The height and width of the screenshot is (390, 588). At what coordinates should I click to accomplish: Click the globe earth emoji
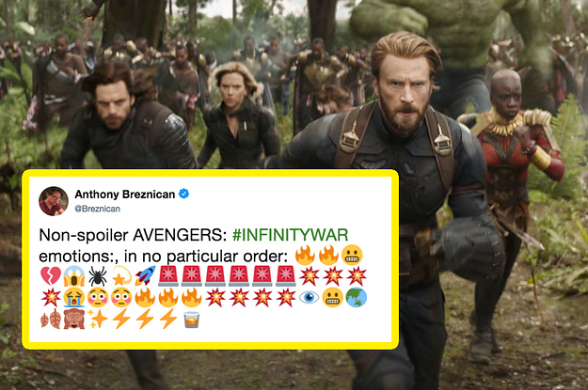(x=356, y=298)
